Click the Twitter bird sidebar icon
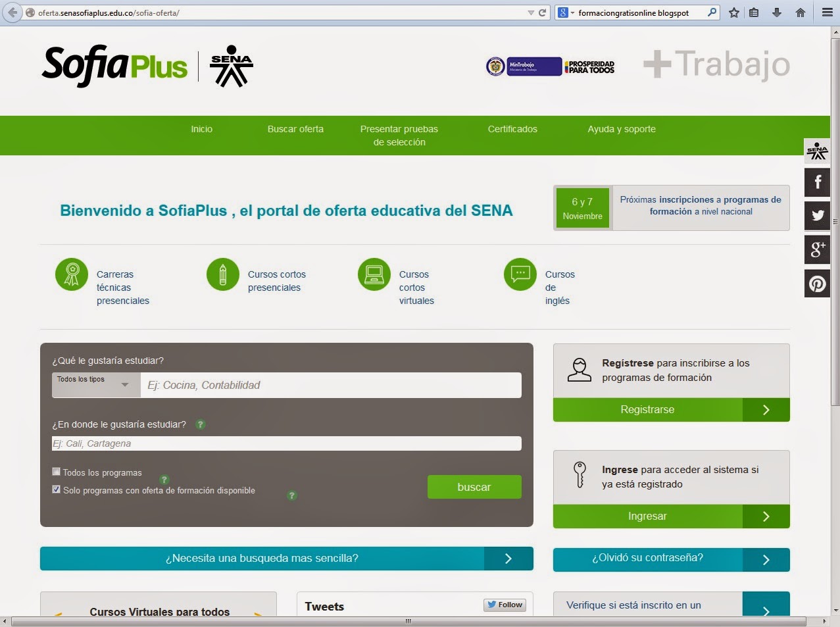 [817, 216]
